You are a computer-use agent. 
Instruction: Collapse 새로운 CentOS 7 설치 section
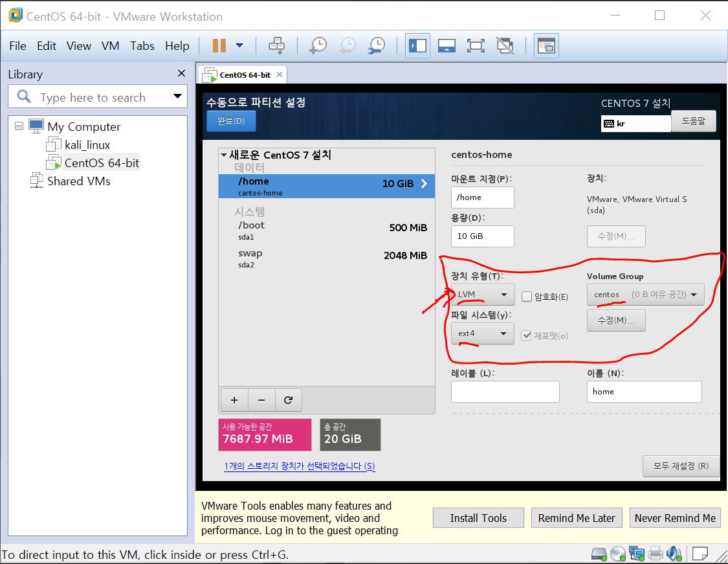(225, 155)
